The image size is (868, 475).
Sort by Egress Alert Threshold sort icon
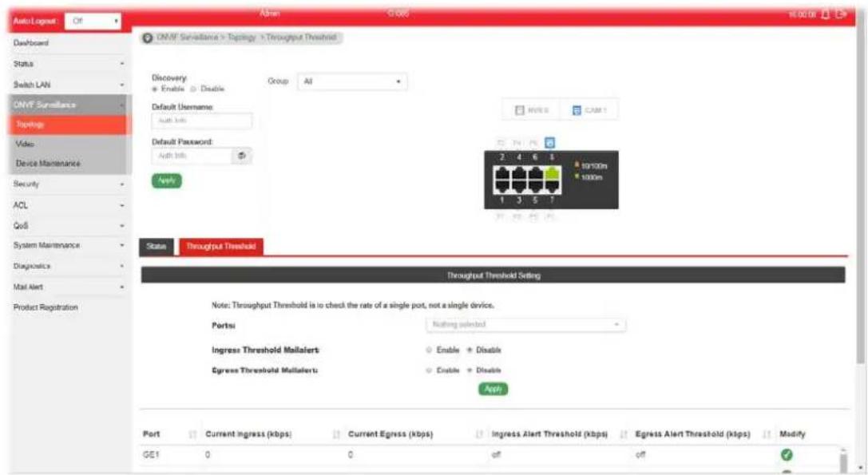coord(767,434)
